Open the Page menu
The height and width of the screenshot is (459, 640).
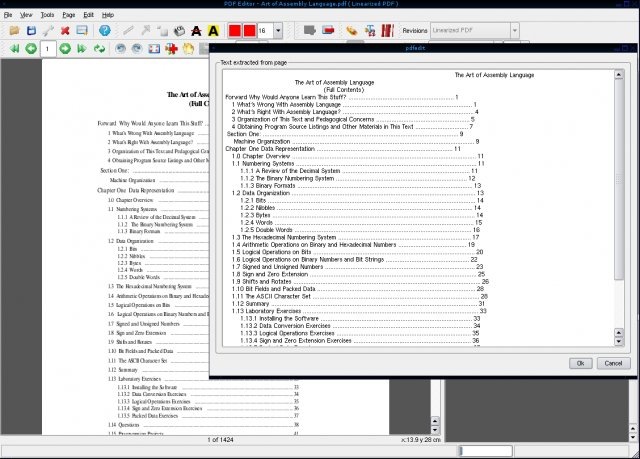pyautogui.click(x=69, y=15)
